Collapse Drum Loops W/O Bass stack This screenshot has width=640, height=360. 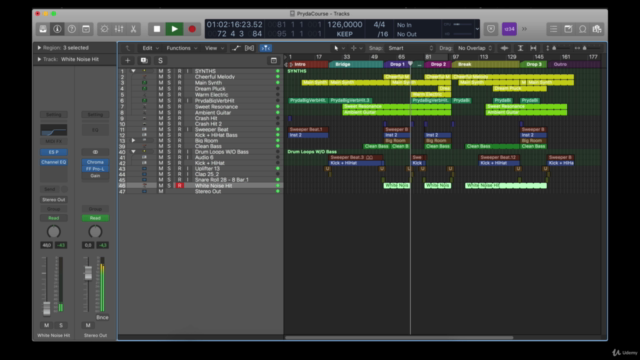[x=133, y=152]
